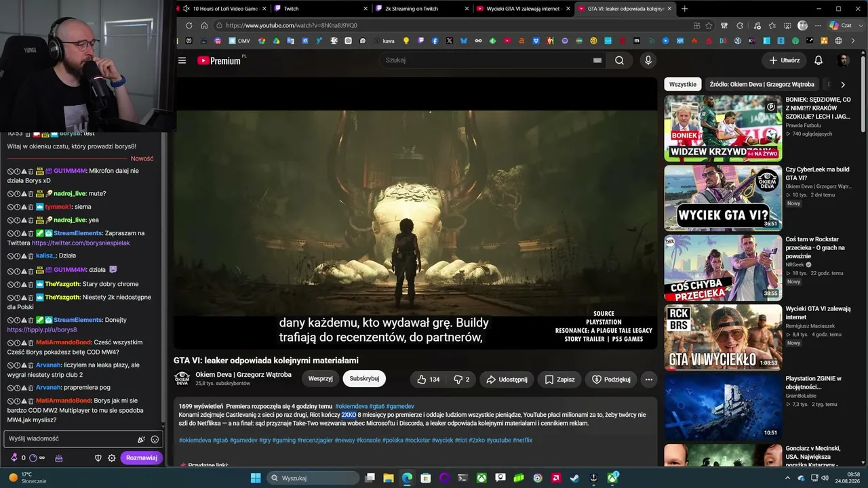The image size is (868, 488).
Task: Like the video with thumbs up
Action: 428,380
